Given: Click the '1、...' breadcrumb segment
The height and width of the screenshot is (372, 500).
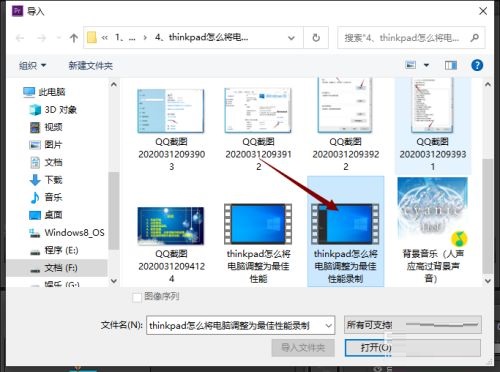Looking at the screenshot, I should click(125, 38).
